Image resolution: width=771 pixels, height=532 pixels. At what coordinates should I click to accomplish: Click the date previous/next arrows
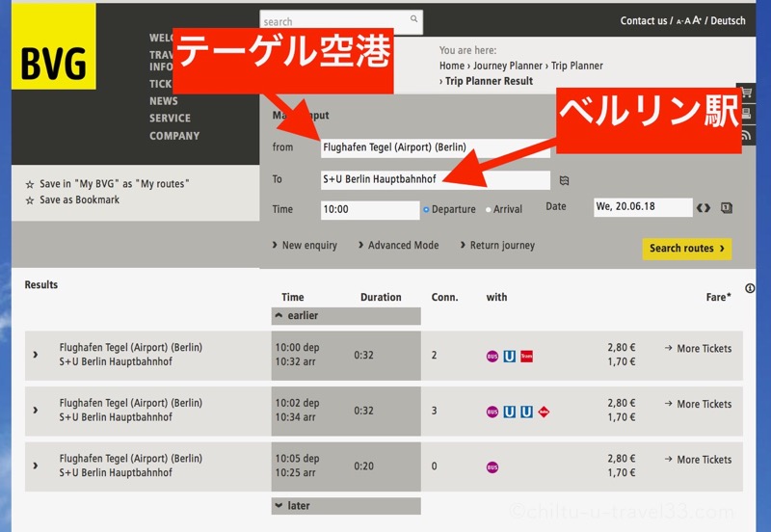coord(704,208)
